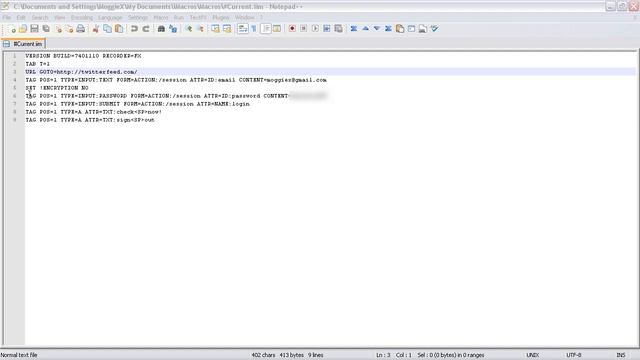The image size is (640, 360).
Task: Open the Language menu
Action: point(110,18)
